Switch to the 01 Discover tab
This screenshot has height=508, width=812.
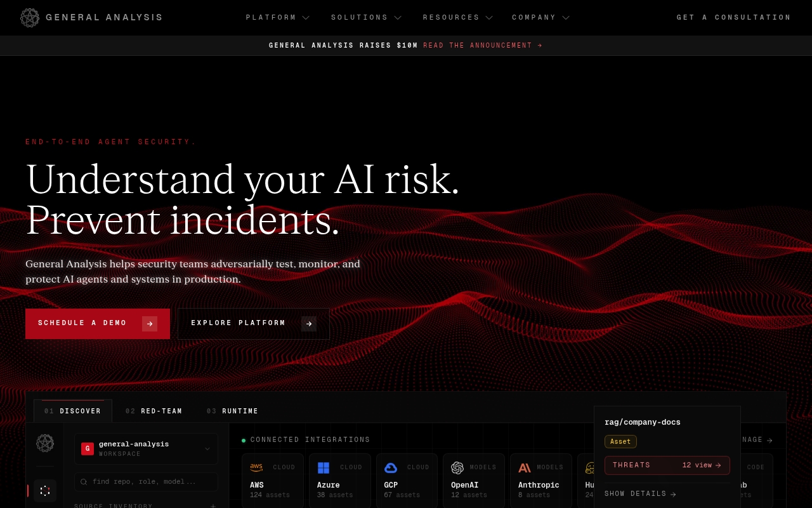click(73, 411)
